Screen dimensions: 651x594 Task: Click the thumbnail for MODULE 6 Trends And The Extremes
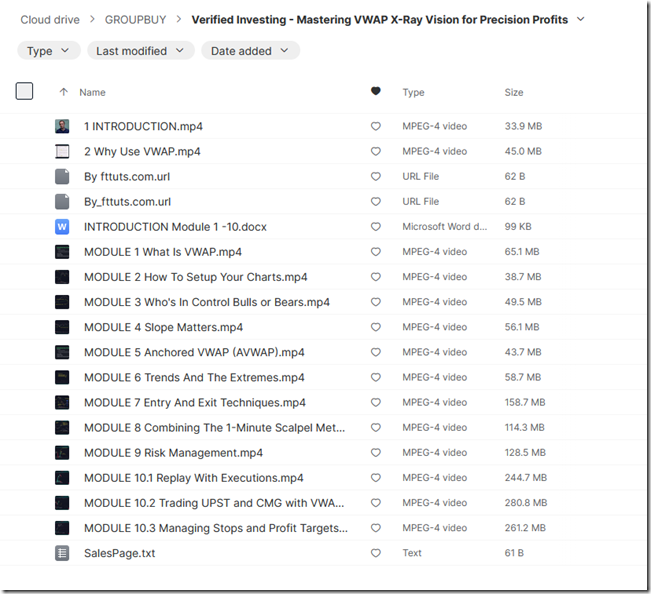[x=62, y=377]
